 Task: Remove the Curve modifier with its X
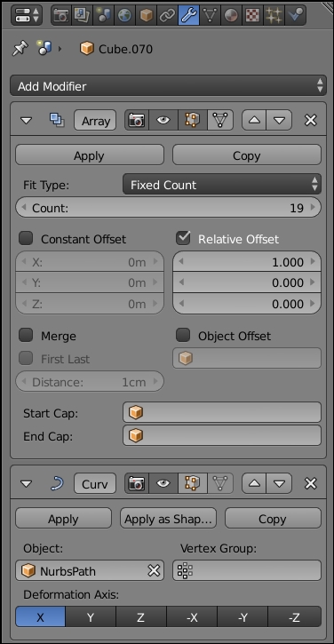pos(311,483)
